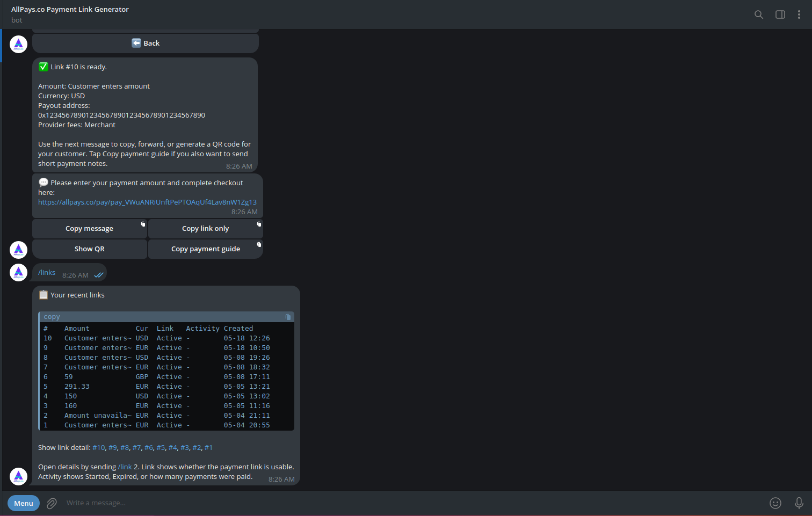Open link detail #2
This screenshot has height=516, width=812.
[197, 447]
